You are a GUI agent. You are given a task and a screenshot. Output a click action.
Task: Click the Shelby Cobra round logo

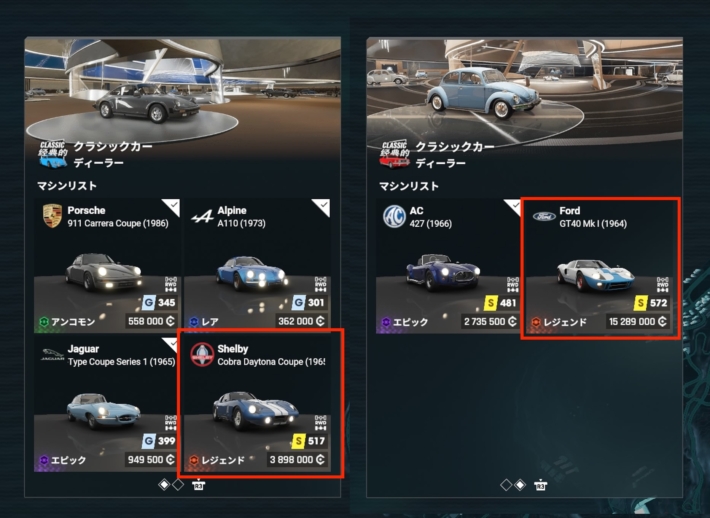(202, 355)
